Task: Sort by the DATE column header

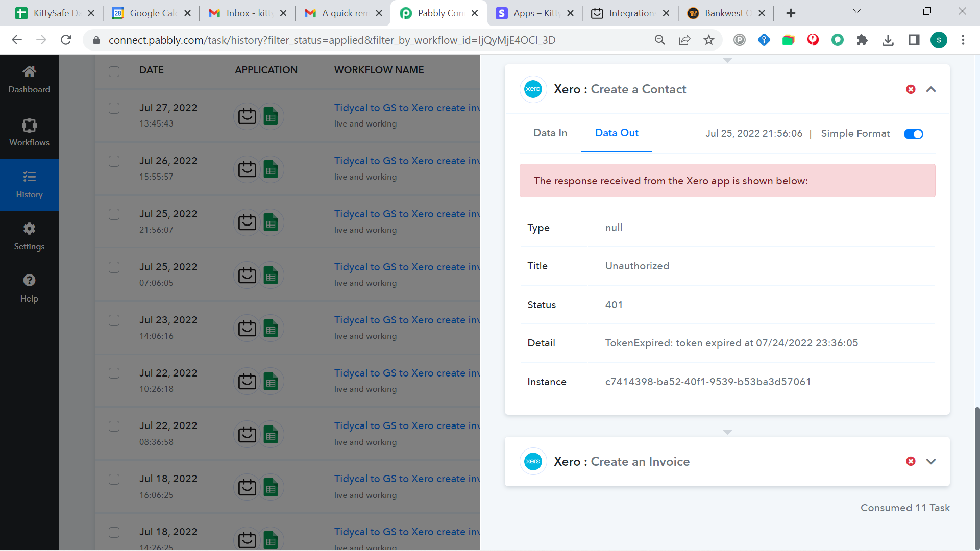Action: pos(152,70)
